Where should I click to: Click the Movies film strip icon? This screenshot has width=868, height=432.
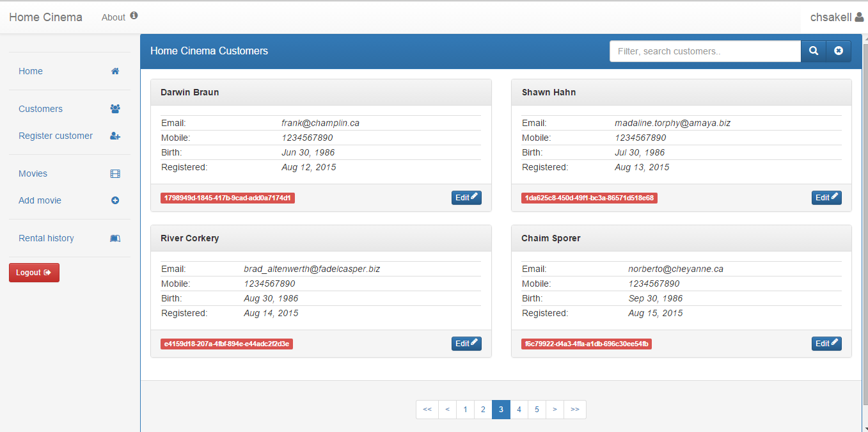click(x=115, y=173)
